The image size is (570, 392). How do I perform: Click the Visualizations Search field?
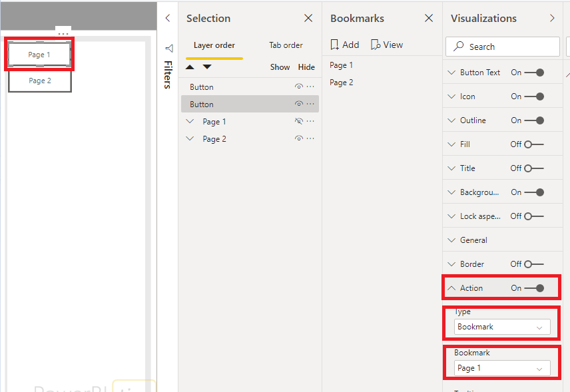coord(503,47)
